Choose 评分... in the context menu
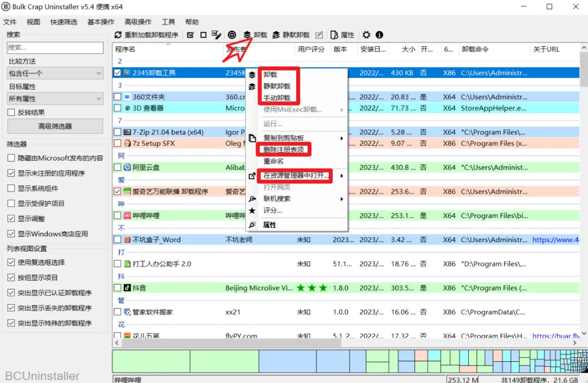This screenshot has width=588, height=383. pyautogui.click(x=273, y=210)
